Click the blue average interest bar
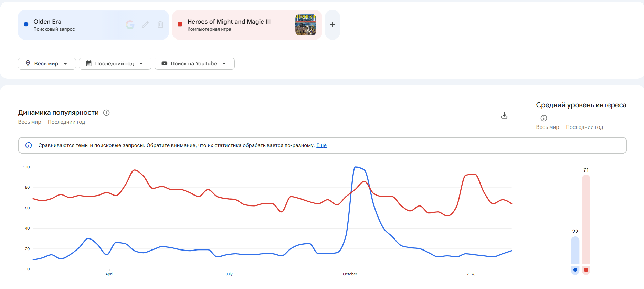Viewport: 644px width, 289px height. (x=575, y=250)
